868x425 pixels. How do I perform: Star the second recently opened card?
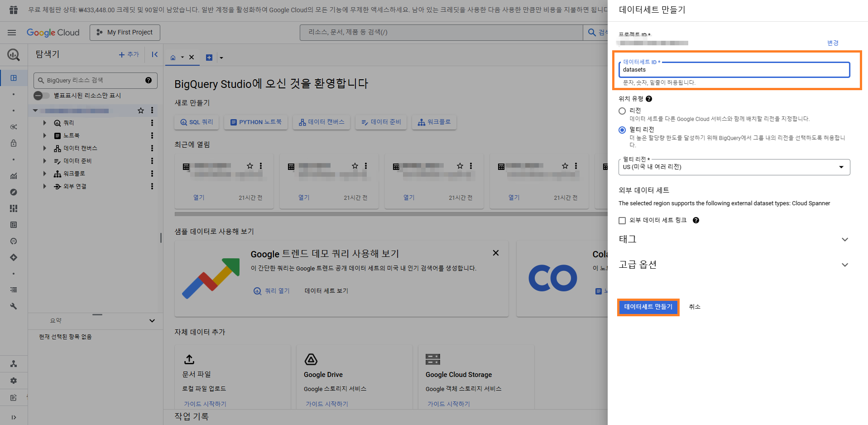[x=355, y=166]
